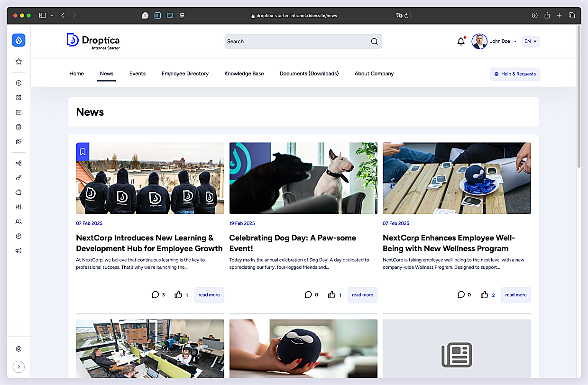
Task: Click the bookmark icon on the Learning Hub image
Action: (x=83, y=152)
